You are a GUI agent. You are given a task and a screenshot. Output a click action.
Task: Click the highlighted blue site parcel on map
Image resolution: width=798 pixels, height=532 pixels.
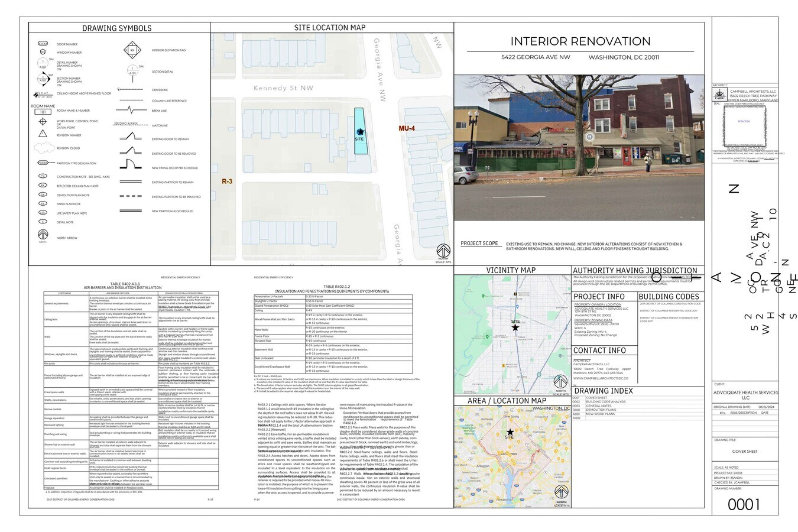[359, 131]
